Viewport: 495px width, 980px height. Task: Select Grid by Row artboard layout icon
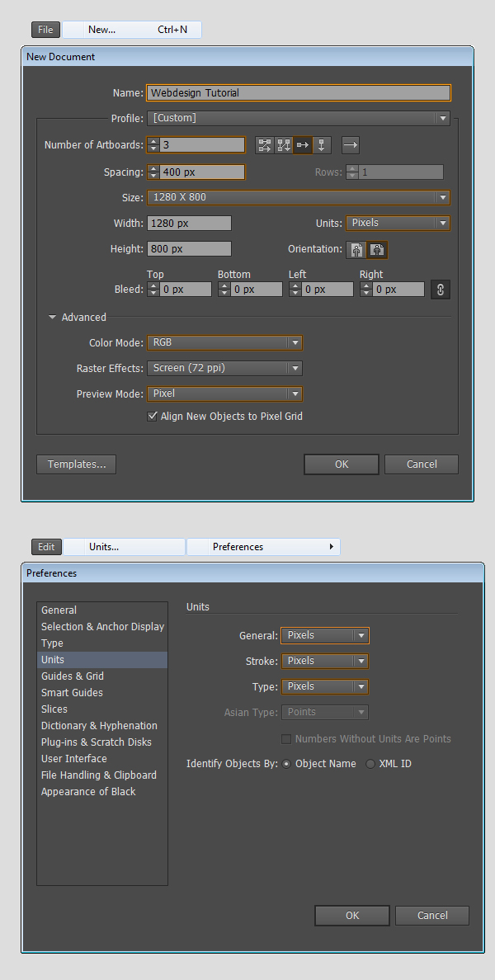(x=265, y=145)
